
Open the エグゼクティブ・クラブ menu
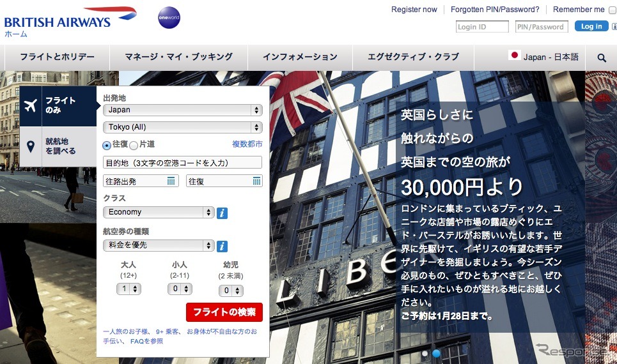click(x=413, y=57)
